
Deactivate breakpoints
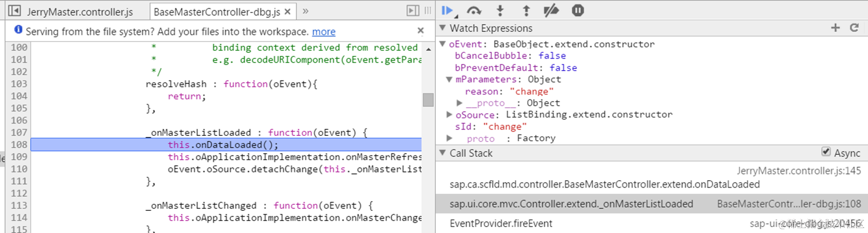tap(551, 10)
